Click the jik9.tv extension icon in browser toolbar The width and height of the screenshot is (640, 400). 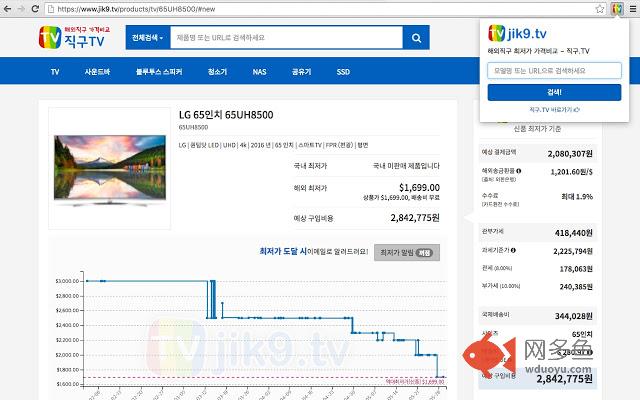click(x=618, y=8)
